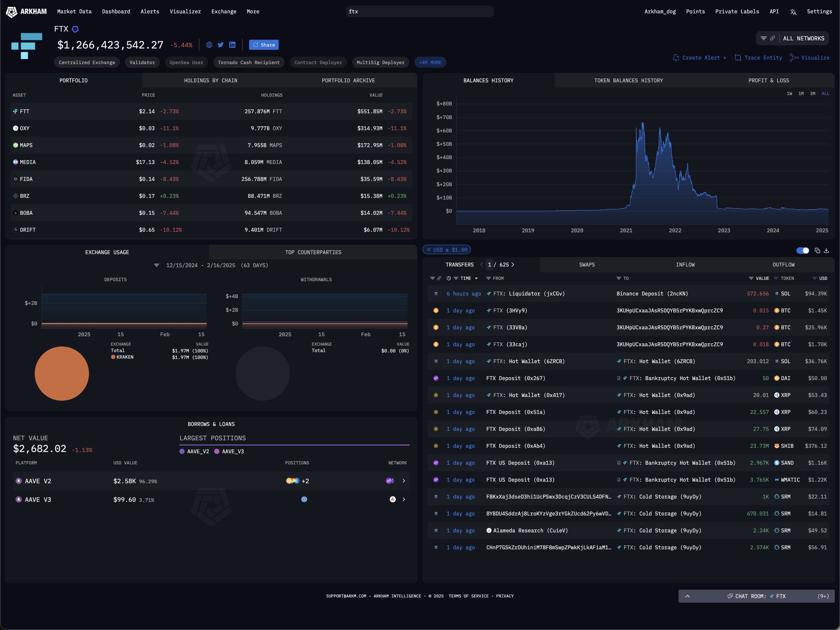This screenshot has width=840, height=630.
Task: Click the Share button
Action: (263, 45)
